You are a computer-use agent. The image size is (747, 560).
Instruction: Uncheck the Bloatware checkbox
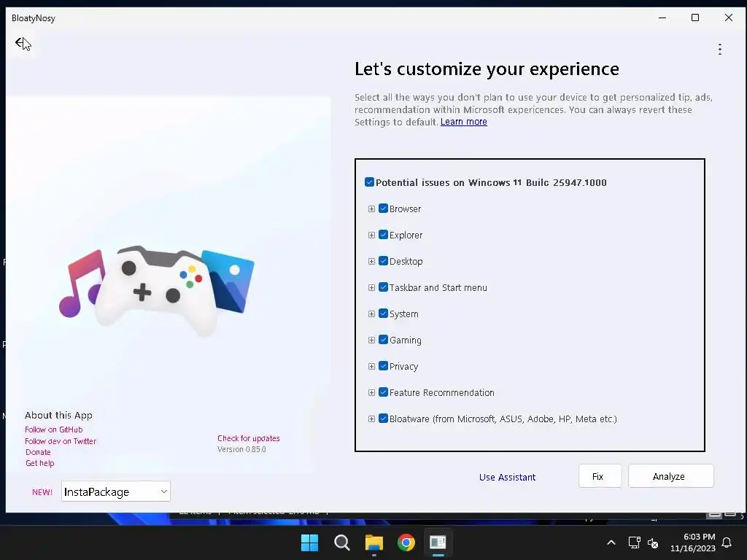(x=383, y=419)
